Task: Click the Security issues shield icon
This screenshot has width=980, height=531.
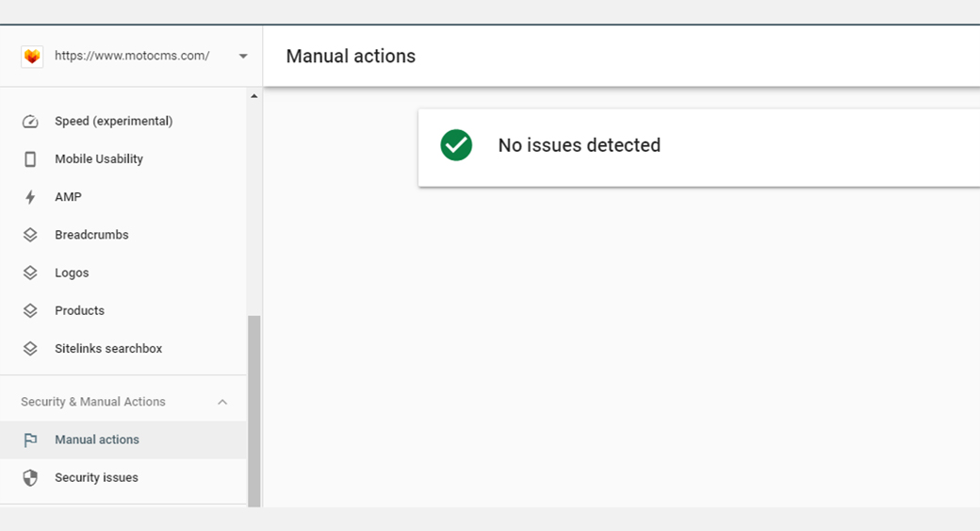Action: coord(30,477)
